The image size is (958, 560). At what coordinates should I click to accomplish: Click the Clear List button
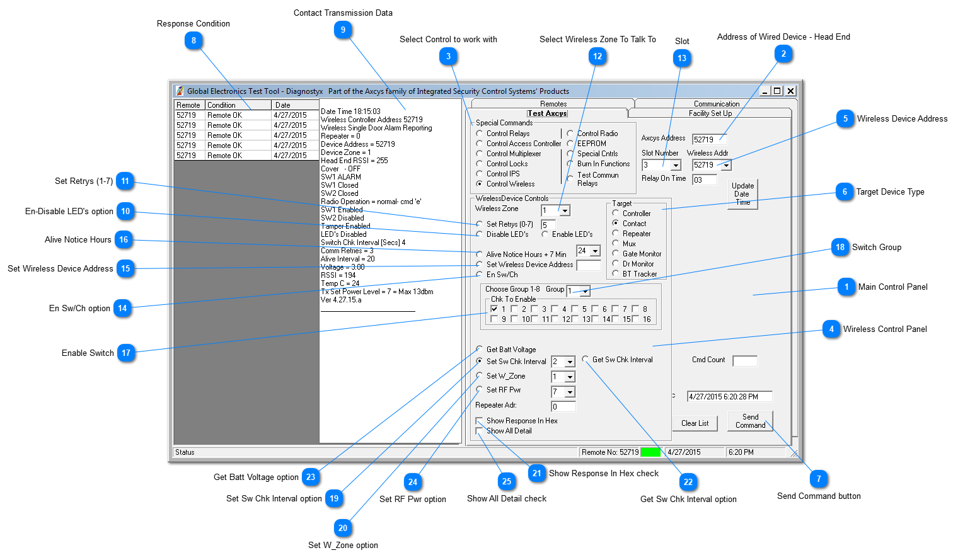(695, 423)
